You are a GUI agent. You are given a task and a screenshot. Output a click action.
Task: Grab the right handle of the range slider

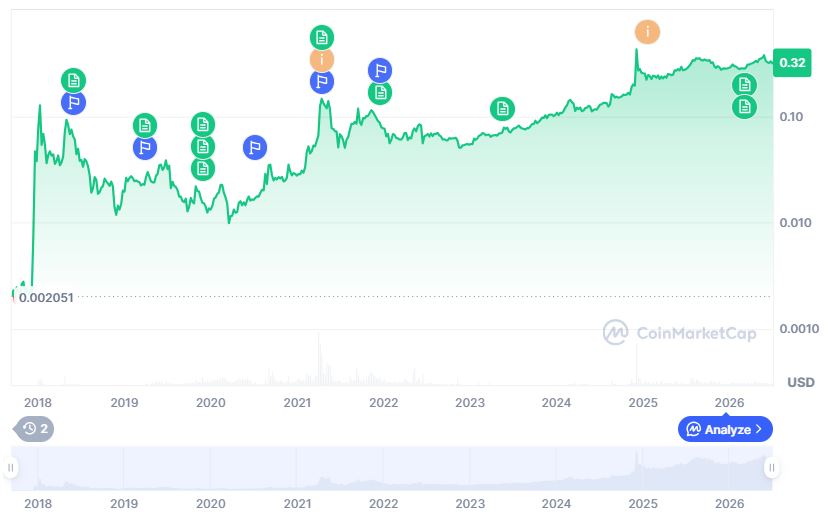point(771,468)
